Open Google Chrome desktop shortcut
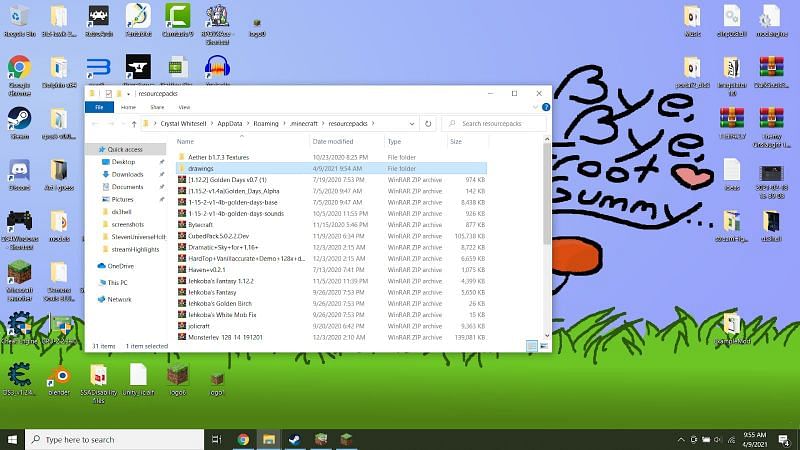800x450 pixels. point(18,69)
